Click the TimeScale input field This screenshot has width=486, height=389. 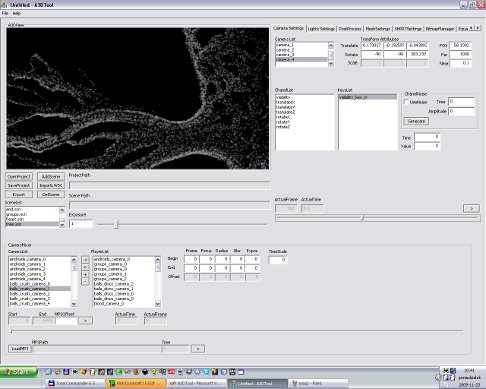(278, 260)
